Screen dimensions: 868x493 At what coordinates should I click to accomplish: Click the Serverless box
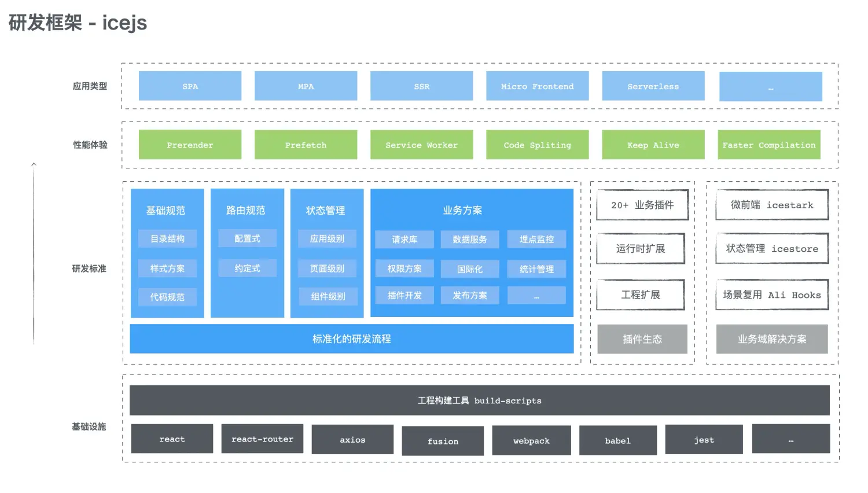pos(653,86)
